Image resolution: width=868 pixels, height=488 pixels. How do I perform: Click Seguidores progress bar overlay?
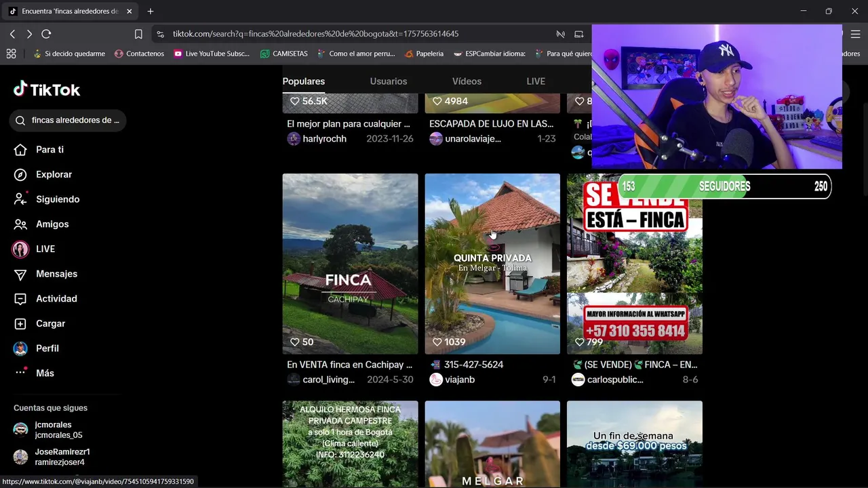click(724, 186)
